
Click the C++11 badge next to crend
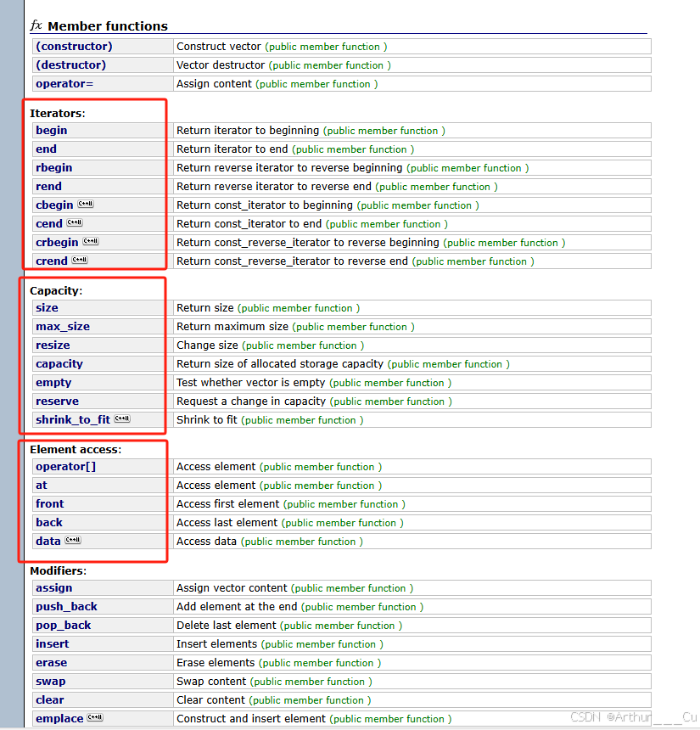(x=80, y=259)
